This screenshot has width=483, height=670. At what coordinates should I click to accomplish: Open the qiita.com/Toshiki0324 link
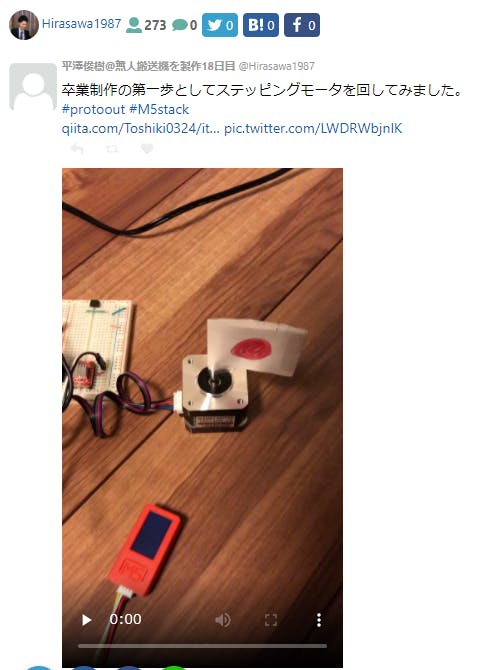(141, 128)
